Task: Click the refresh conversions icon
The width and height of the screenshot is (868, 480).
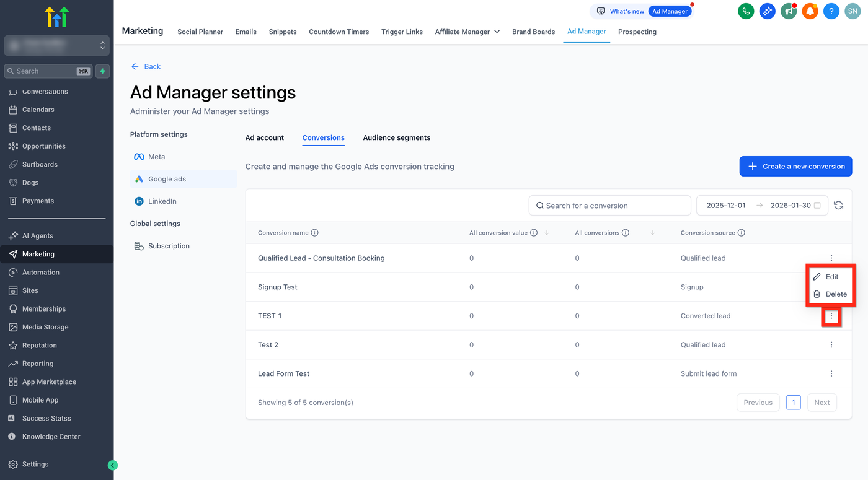Action: (838, 206)
